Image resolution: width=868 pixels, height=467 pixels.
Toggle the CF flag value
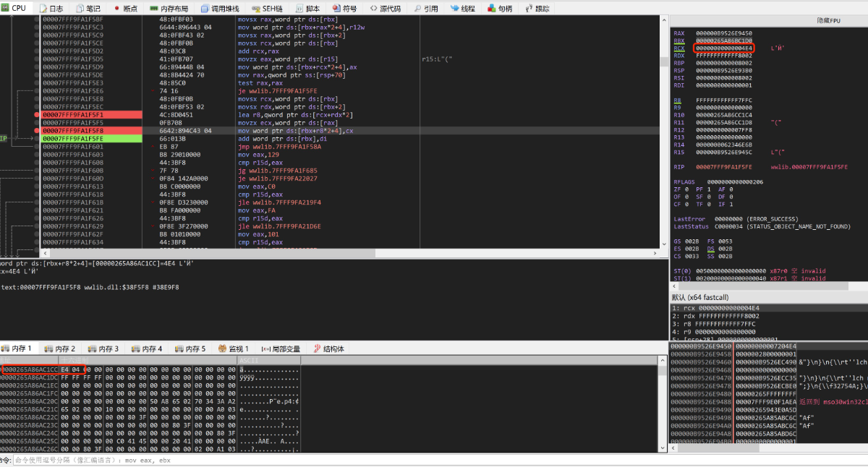688,204
